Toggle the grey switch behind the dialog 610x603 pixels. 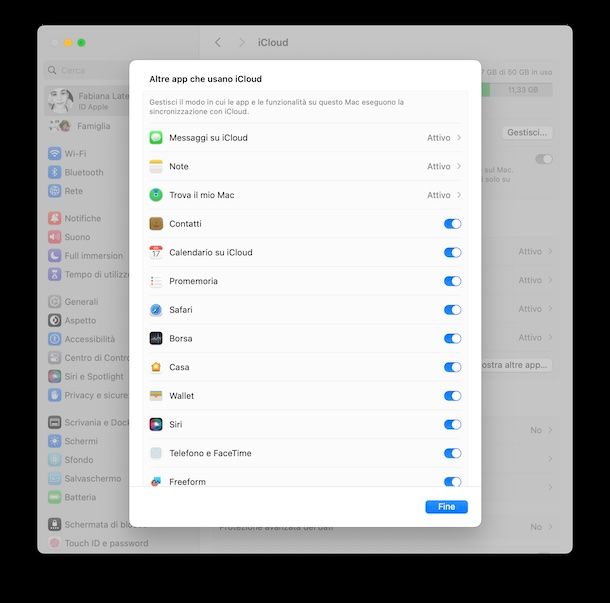pos(544,159)
